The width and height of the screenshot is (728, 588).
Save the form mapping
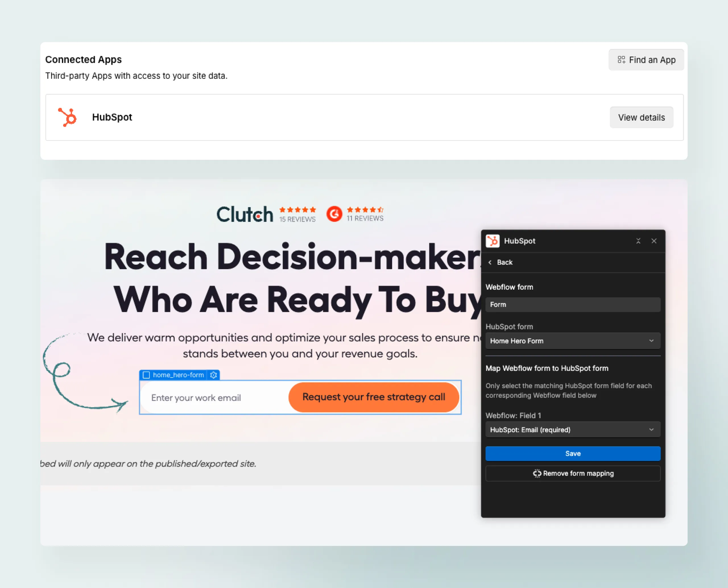pos(572,453)
